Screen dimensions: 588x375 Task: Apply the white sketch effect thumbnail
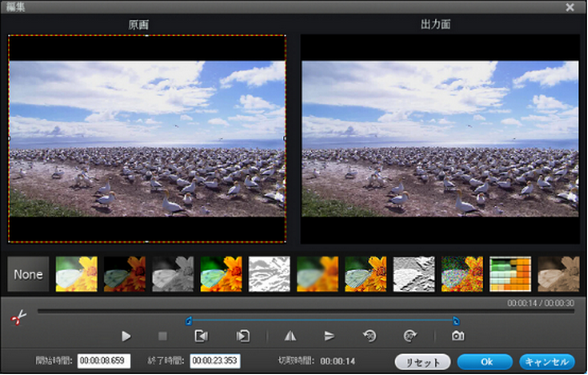pyautogui.click(x=270, y=274)
